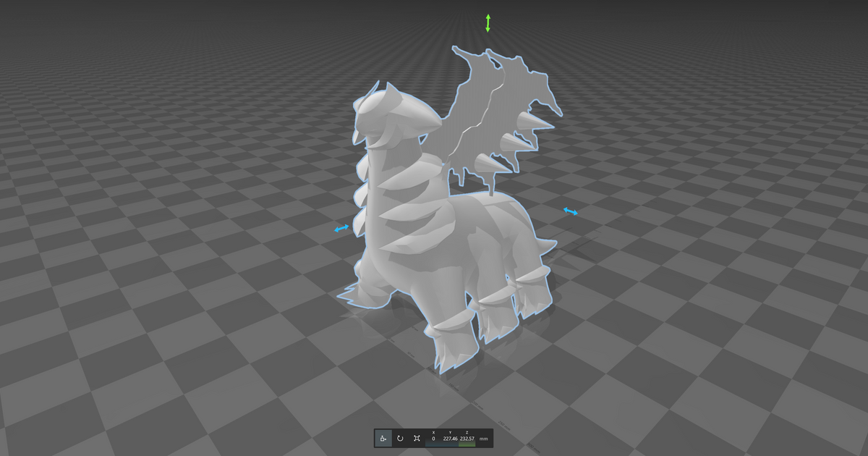Click the green fill bar under Z

pyautogui.click(x=467, y=444)
